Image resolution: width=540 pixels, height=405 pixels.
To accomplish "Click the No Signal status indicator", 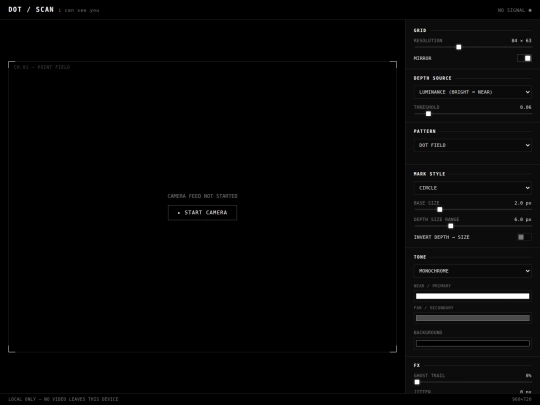I will 514,10.
